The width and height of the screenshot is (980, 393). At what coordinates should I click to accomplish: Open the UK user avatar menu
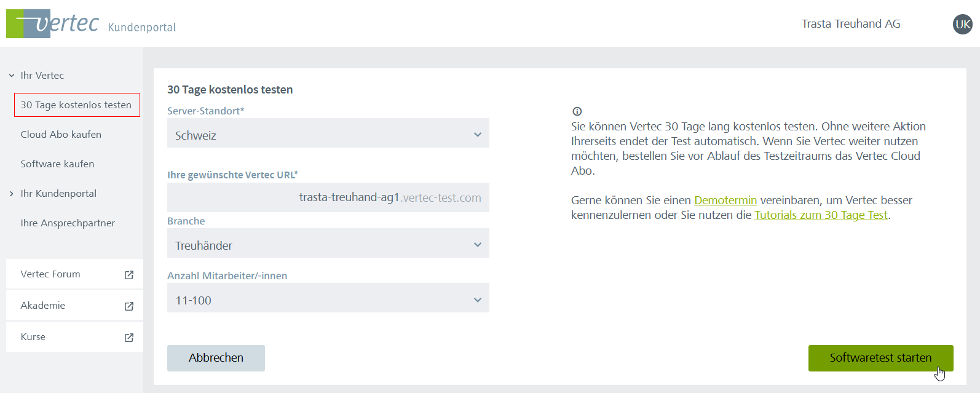962,24
